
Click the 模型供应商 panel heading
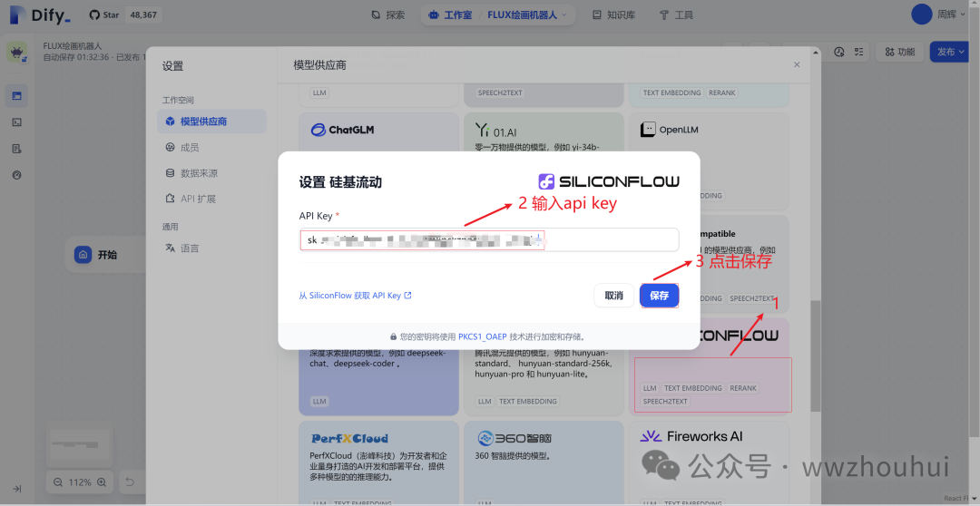tap(319, 65)
